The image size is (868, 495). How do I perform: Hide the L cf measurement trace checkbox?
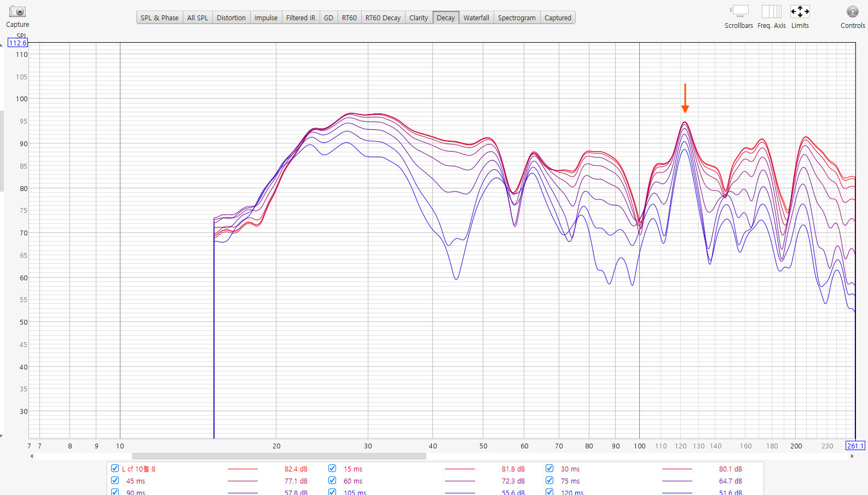115,469
